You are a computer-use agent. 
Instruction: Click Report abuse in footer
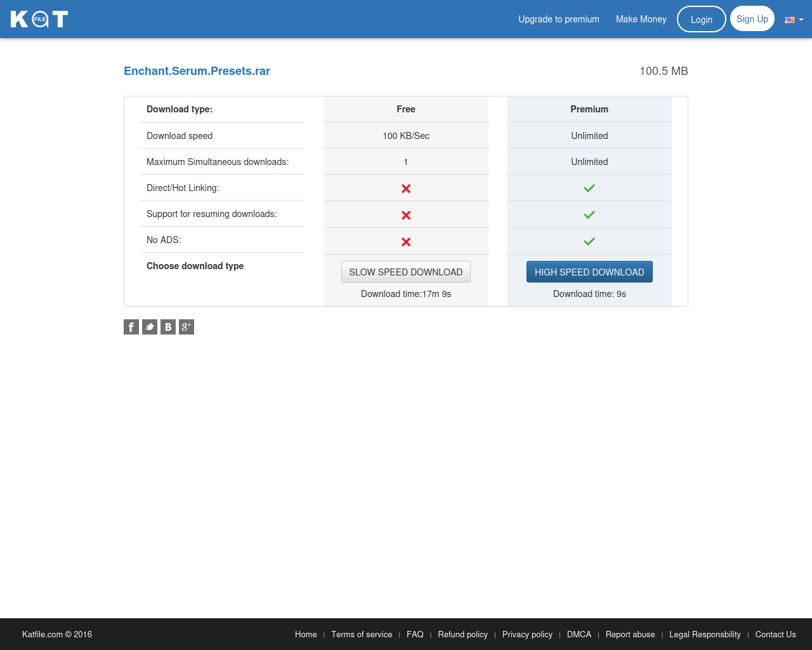[x=630, y=634]
